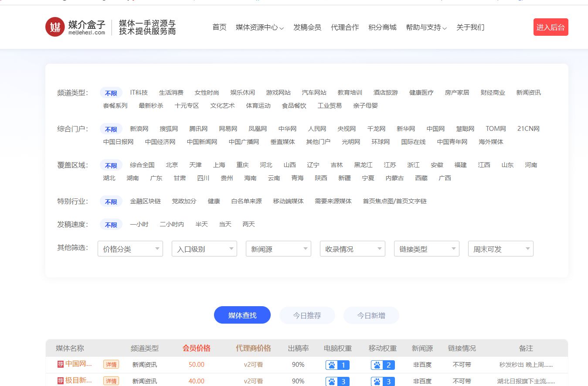The width and height of the screenshot is (588, 386).
Task: Click v2可看 in 中国网 row
Action: click(x=253, y=365)
